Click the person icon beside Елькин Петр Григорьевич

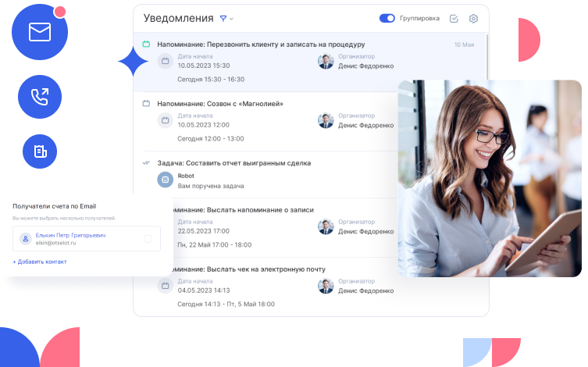point(25,239)
